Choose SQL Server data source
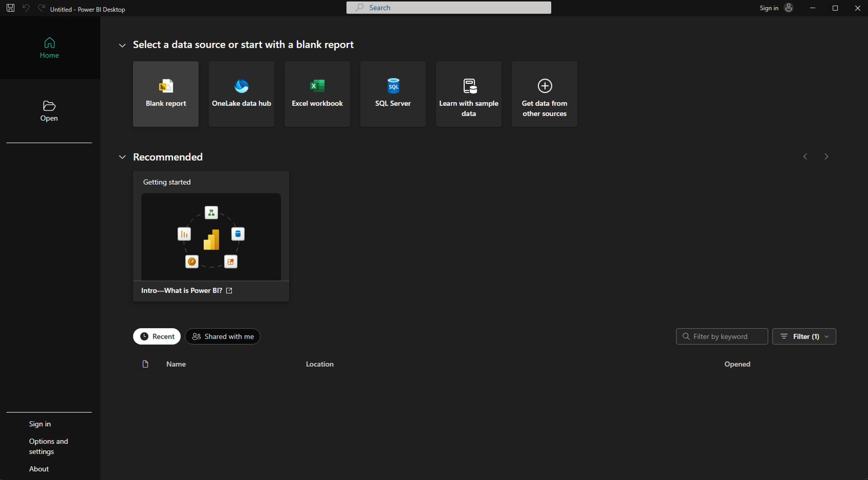This screenshot has width=868, height=480. 393,94
